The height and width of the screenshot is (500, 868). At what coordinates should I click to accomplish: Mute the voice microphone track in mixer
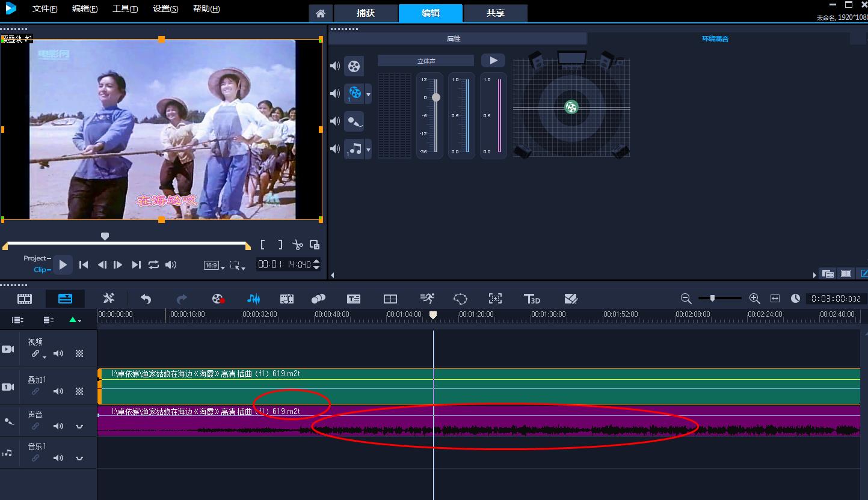[335, 121]
